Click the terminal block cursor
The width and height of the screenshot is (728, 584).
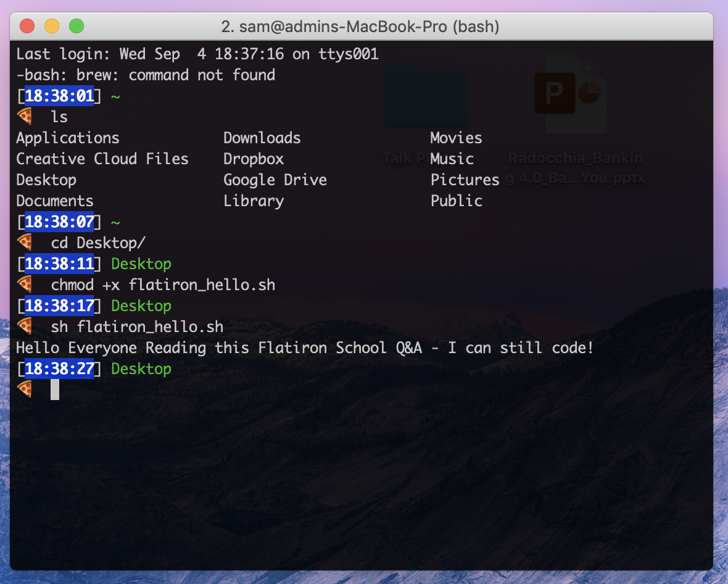point(55,390)
